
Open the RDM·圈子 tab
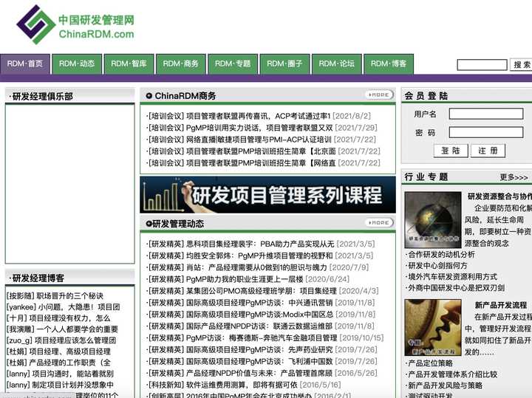click(284, 64)
